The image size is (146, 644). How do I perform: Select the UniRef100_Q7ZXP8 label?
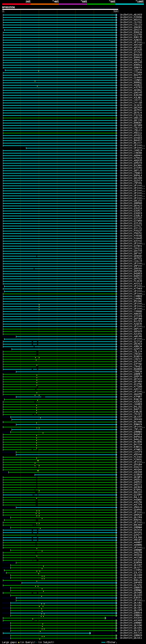(131, 316)
